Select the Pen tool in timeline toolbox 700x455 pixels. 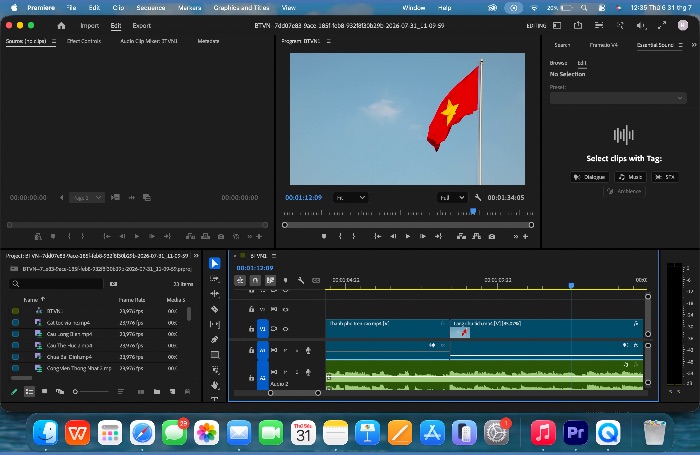[215, 339]
